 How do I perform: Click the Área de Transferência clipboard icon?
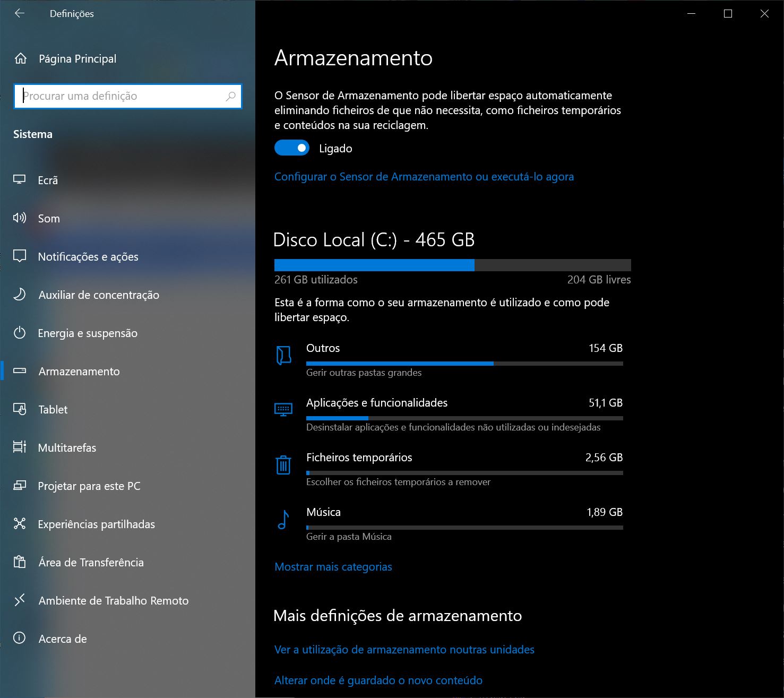[20, 562]
